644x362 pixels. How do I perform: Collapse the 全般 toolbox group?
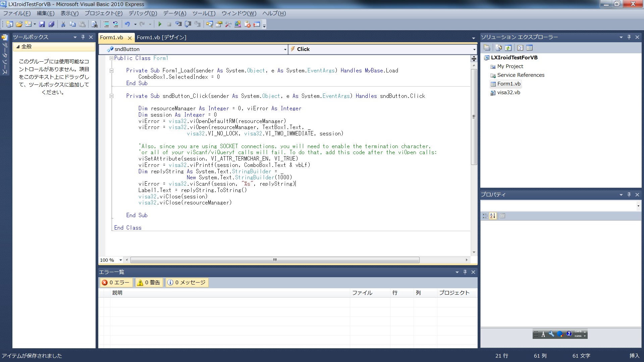(18, 47)
